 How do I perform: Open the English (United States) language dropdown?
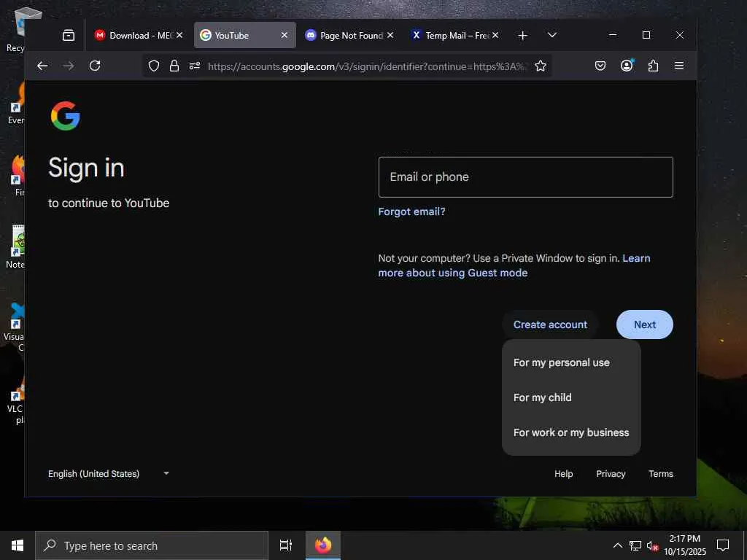(x=109, y=474)
